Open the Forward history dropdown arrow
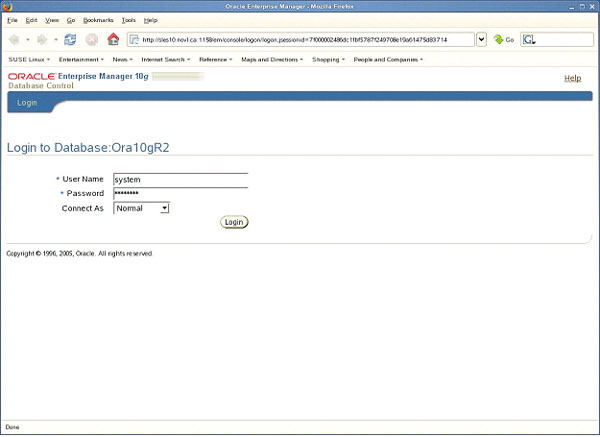 56,39
